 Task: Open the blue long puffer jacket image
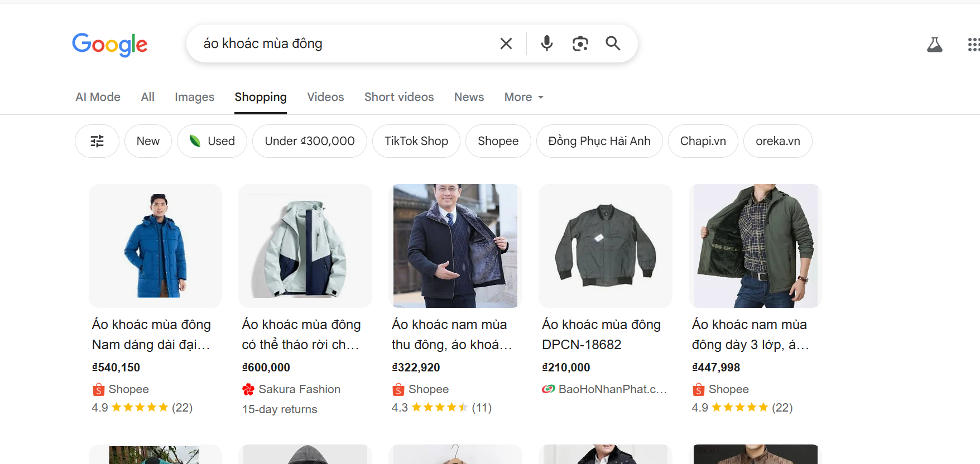[x=156, y=246]
